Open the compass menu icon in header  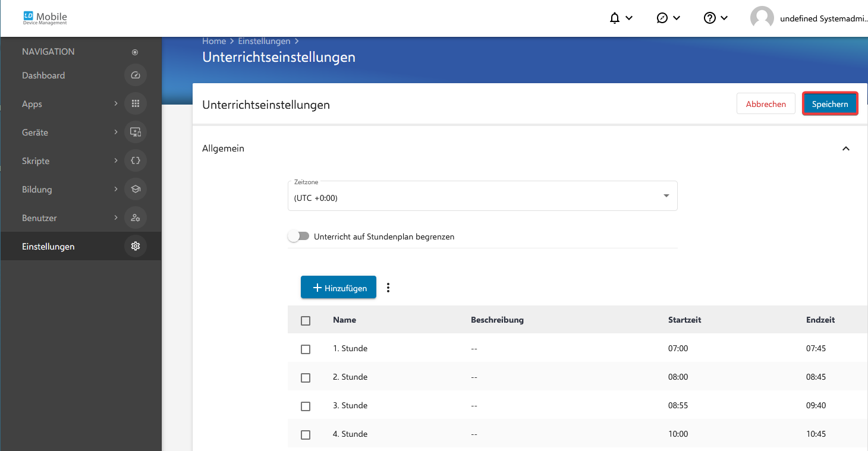point(662,18)
